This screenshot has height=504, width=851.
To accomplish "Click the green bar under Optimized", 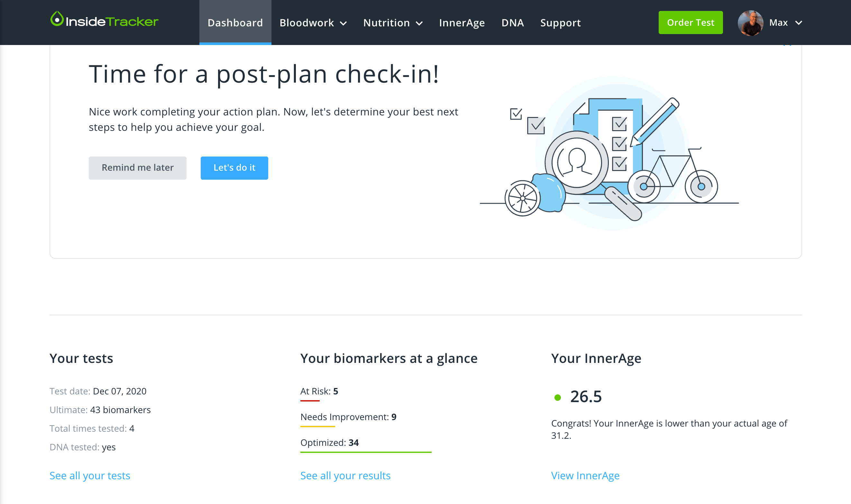I will [366, 452].
